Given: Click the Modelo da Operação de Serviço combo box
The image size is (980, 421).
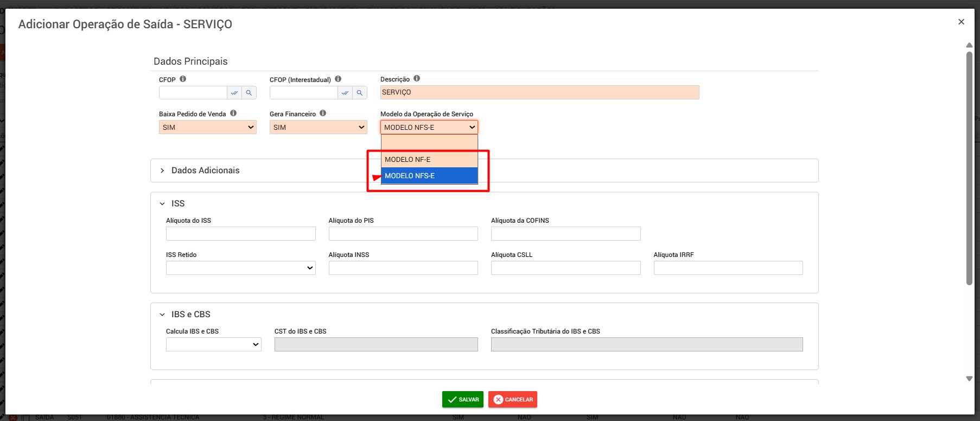Looking at the screenshot, I should pyautogui.click(x=429, y=127).
